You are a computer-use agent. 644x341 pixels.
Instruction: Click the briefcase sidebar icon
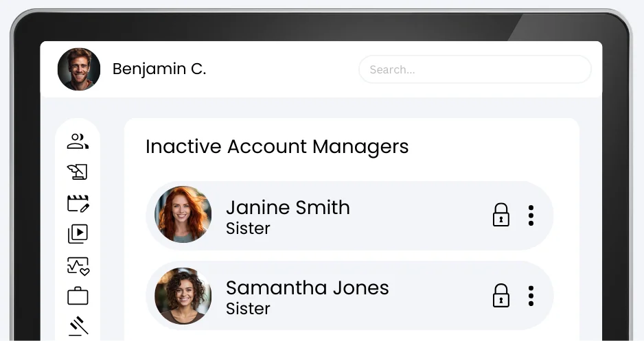click(78, 296)
